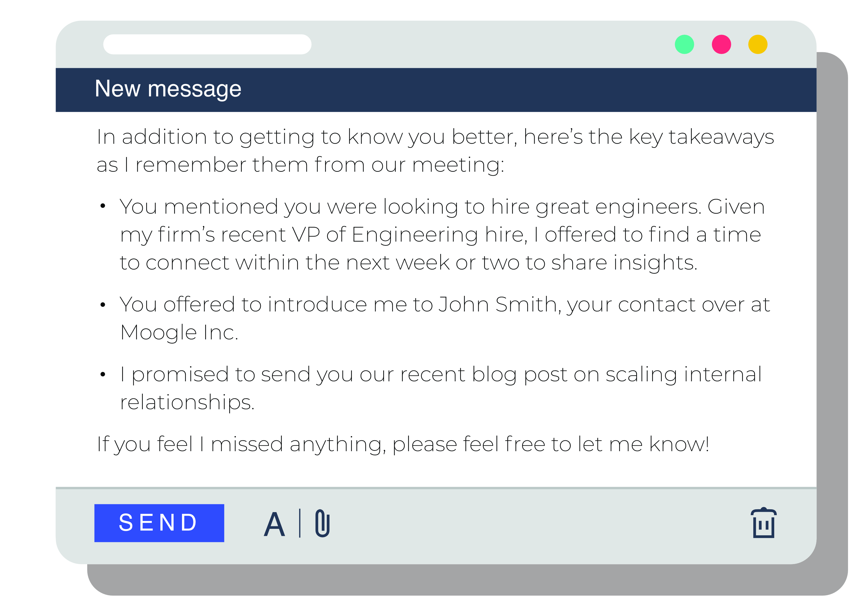Click the first bullet point marker
This screenshot has width=862, height=616.
(102, 206)
